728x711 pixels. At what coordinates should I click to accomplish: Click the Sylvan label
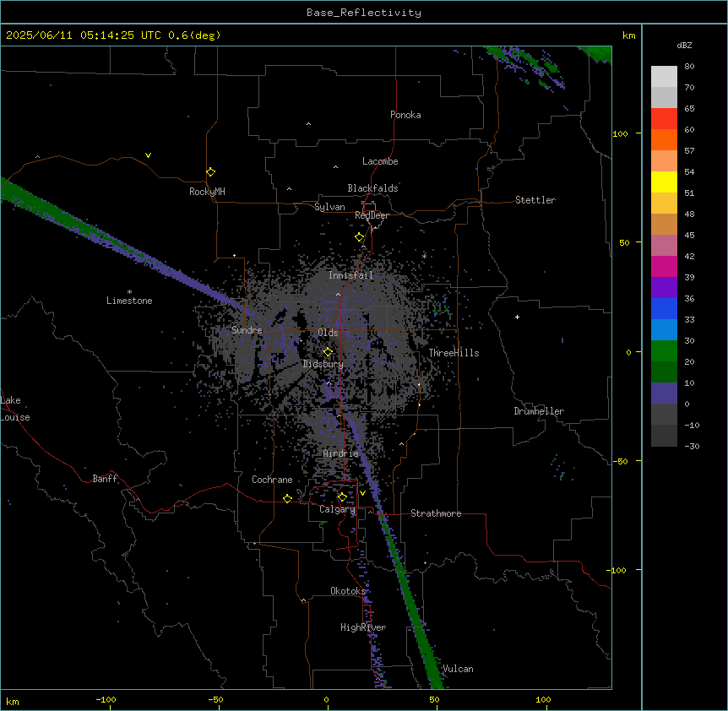pos(329,207)
